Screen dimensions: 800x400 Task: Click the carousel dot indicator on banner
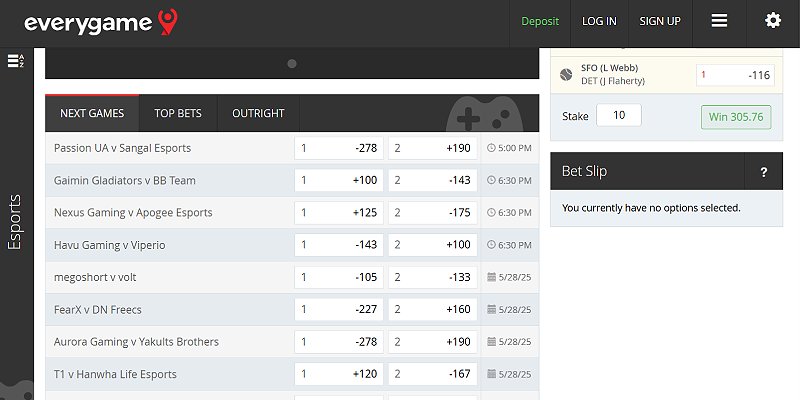point(292,63)
